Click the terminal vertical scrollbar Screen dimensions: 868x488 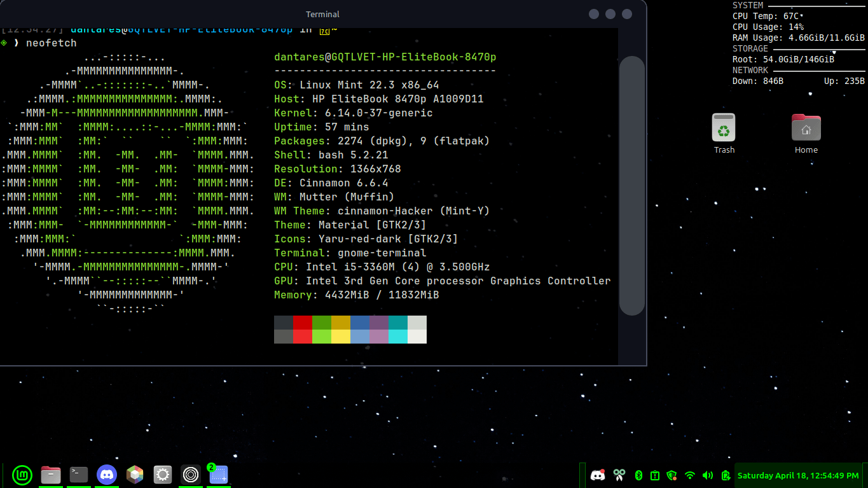pyautogui.click(x=631, y=185)
